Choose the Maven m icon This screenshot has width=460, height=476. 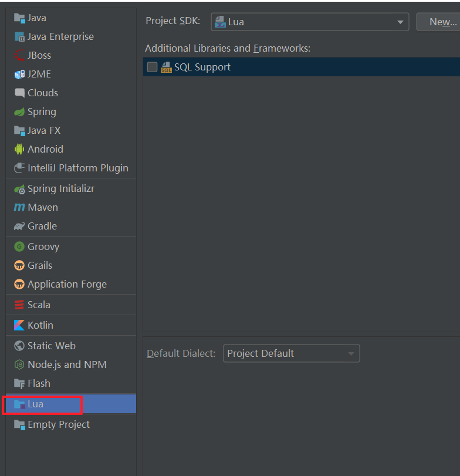pos(19,207)
